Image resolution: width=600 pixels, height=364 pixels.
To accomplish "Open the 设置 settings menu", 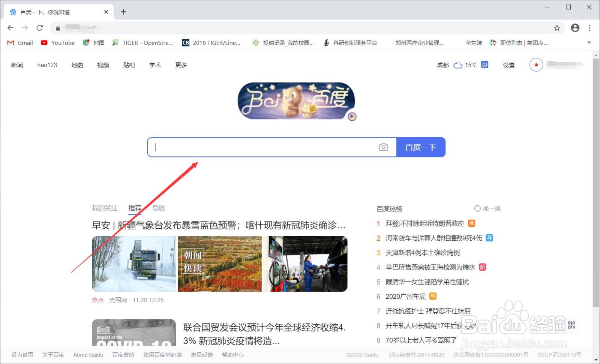I will tap(509, 65).
